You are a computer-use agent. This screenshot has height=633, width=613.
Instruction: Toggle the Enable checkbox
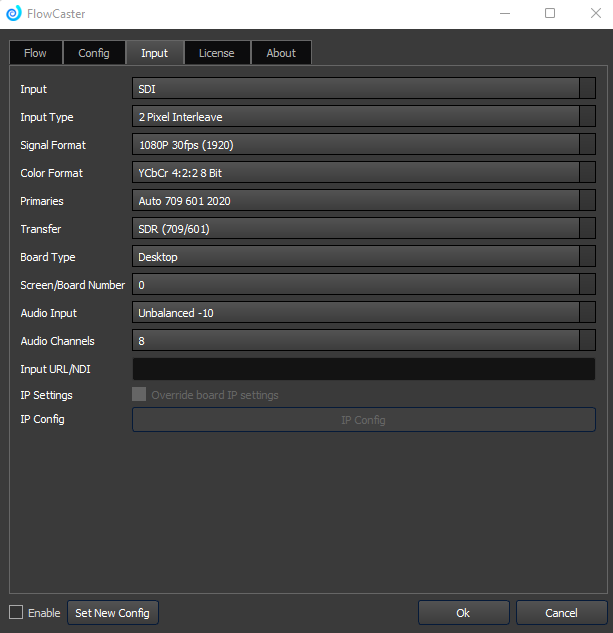[x=16, y=612]
